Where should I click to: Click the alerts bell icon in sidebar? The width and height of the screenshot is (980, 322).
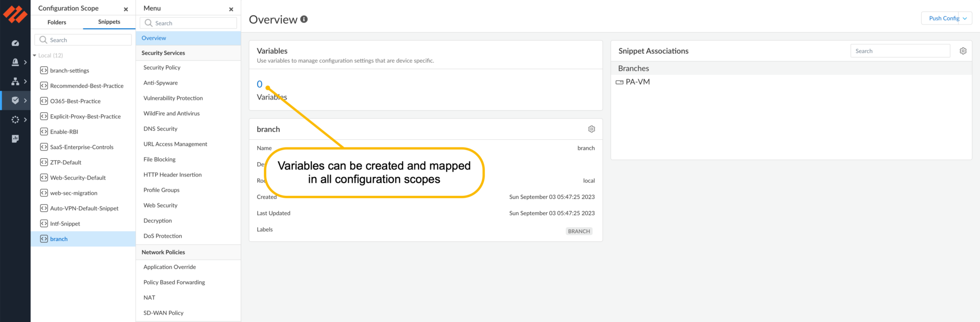click(15, 62)
